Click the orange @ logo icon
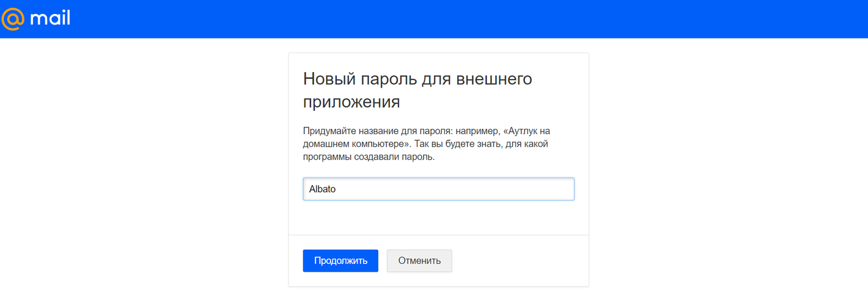The height and width of the screenshot is (295, 868). click(x=12, y=18)
